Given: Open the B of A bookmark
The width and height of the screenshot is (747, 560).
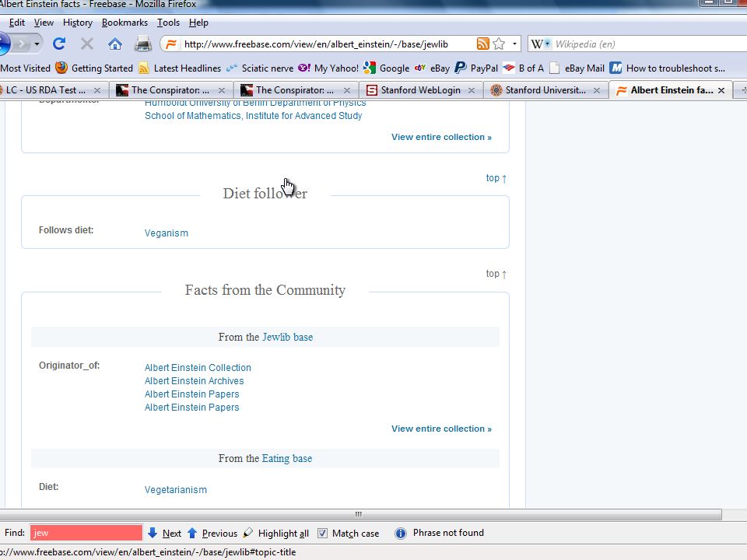Looking at the screenshot, I should coord(523,68).
